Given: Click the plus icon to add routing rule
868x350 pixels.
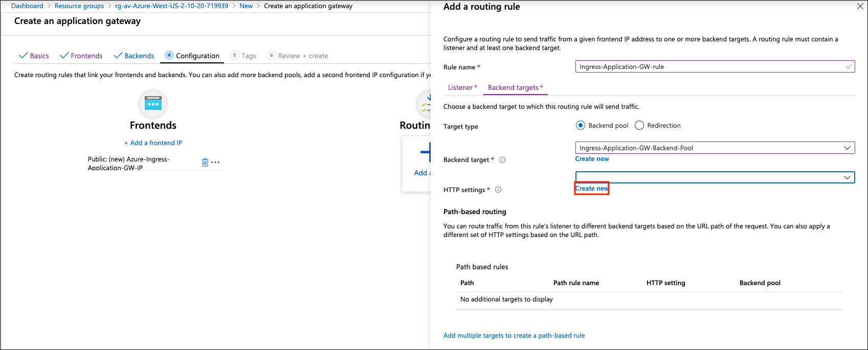Looking at the screenshot, I should (425, 153).
